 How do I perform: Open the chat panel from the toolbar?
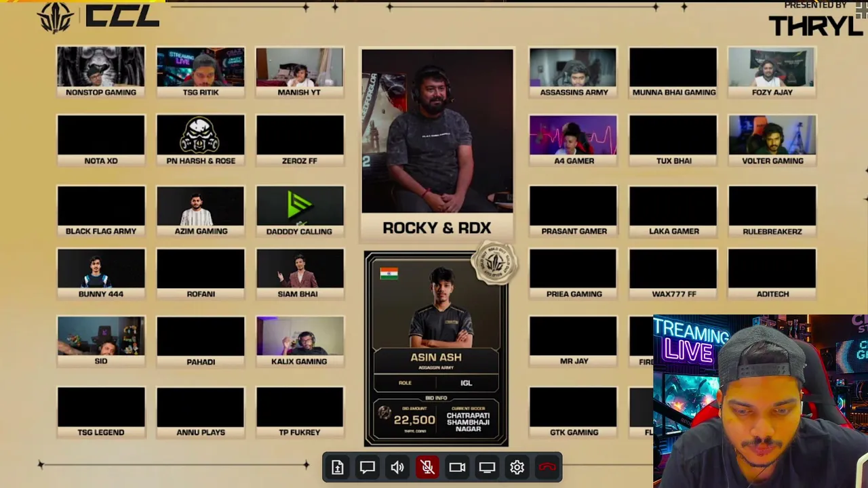click(x=368, y=467)
